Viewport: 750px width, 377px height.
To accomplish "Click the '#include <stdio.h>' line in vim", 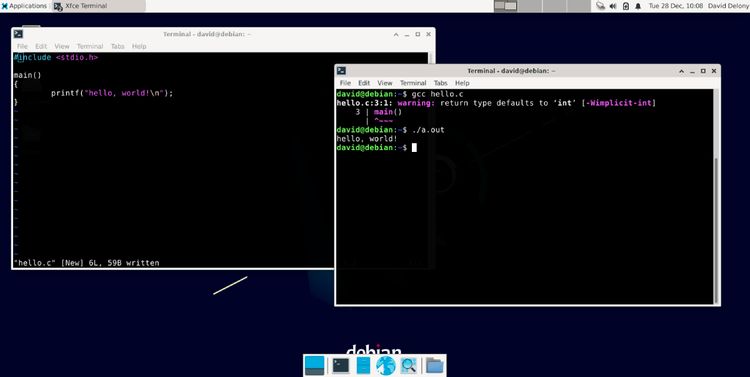I will pyautogui.click(x=55, y=57).
